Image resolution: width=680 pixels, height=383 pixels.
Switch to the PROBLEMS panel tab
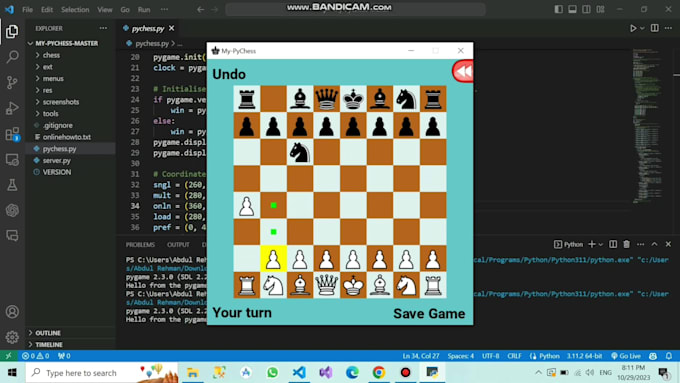pos(140,245)
